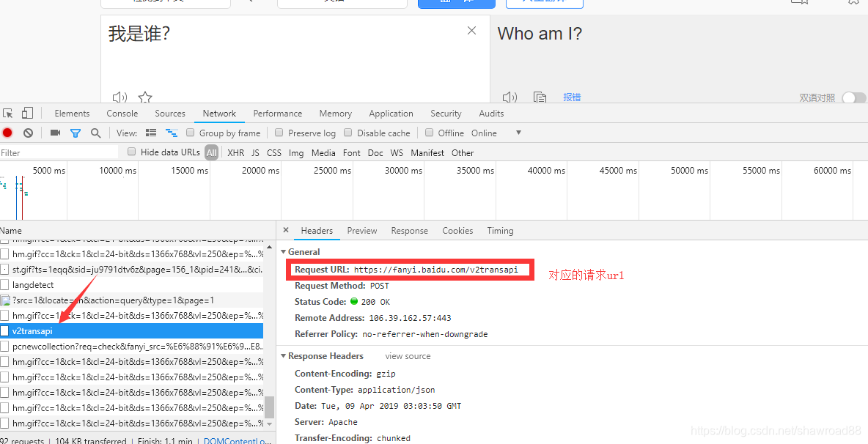Filter requests by XHR
The width and height of the screenshot is (868, 444).
tap(236, 152)
